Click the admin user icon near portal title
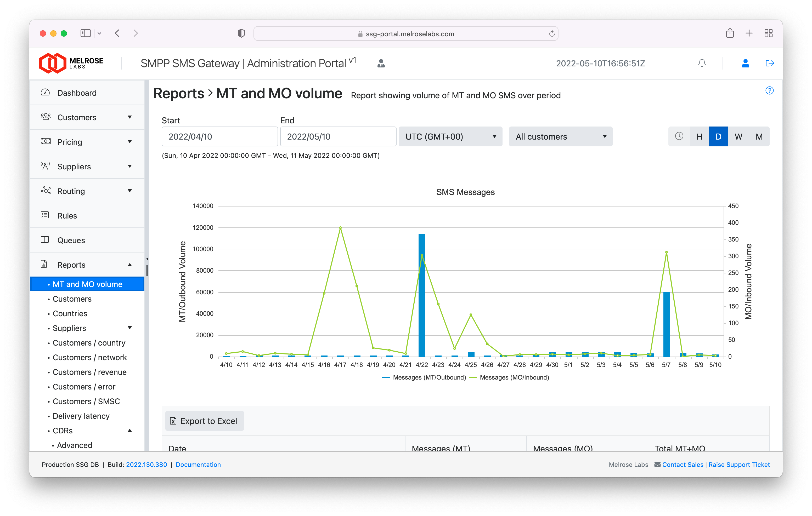Image resolution: width=812 pixels, height=516 pixels. coord(381,63)
